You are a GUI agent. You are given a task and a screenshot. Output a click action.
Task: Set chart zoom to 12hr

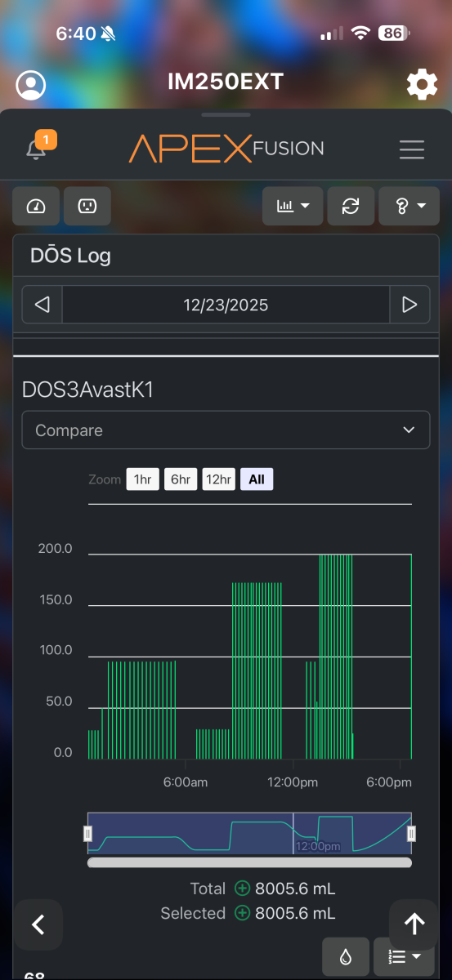(218, 479)
